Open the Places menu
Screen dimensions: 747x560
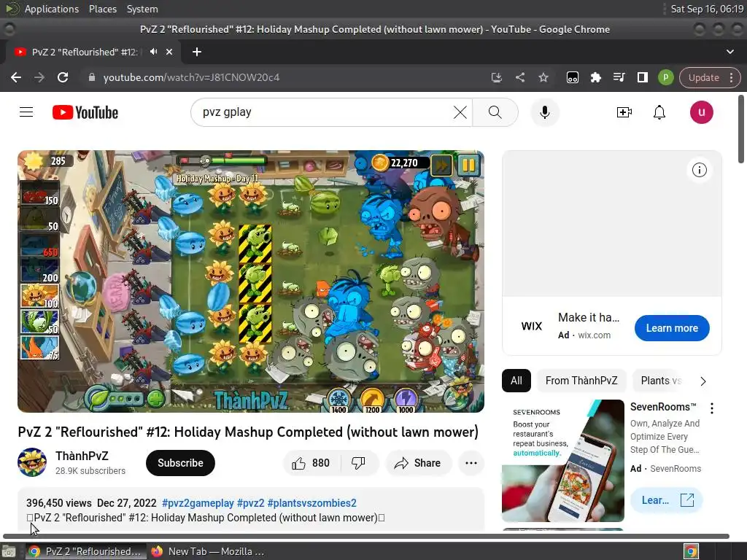pos(102,9)
